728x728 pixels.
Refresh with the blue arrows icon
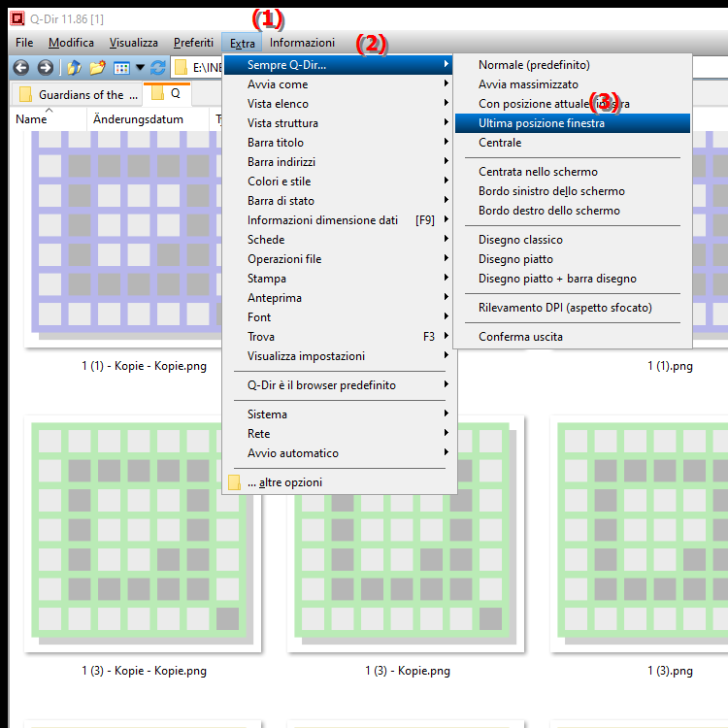158,68
